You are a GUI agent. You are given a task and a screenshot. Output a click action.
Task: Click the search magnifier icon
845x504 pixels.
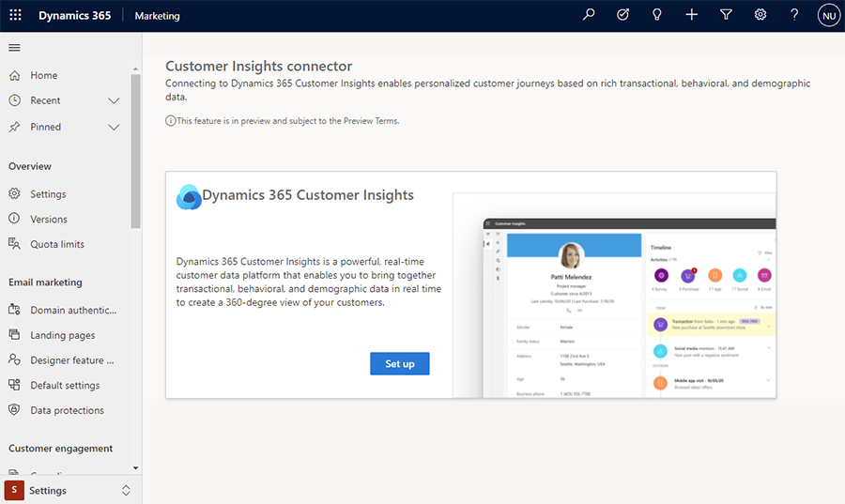pyautogui.click(x=589, y=15)
